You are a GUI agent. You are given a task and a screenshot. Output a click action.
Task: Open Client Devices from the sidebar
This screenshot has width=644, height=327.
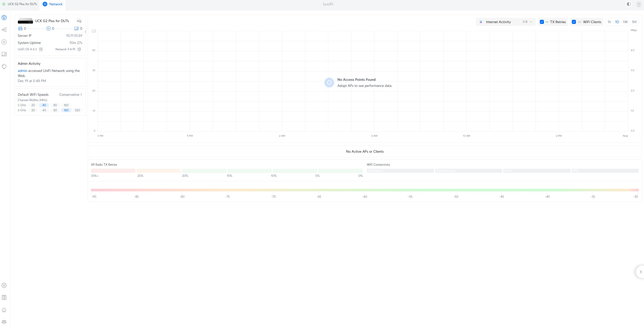point(4,54)
